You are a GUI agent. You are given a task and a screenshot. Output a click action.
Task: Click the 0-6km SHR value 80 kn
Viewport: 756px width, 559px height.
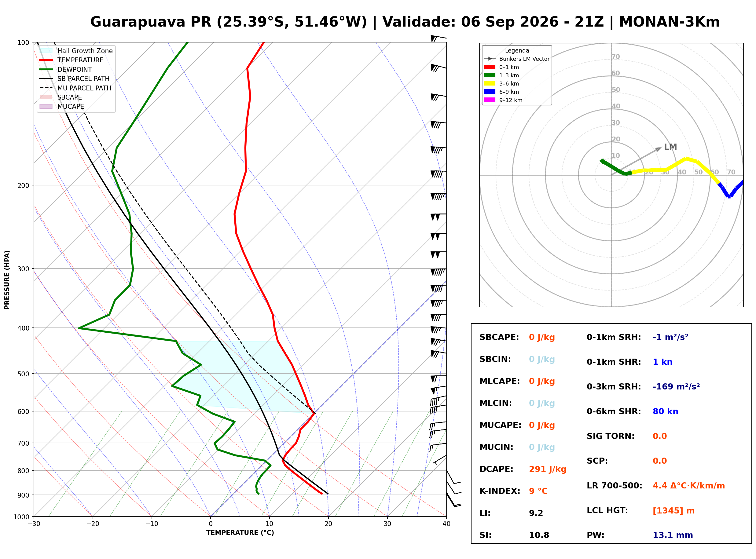point(665,411)
